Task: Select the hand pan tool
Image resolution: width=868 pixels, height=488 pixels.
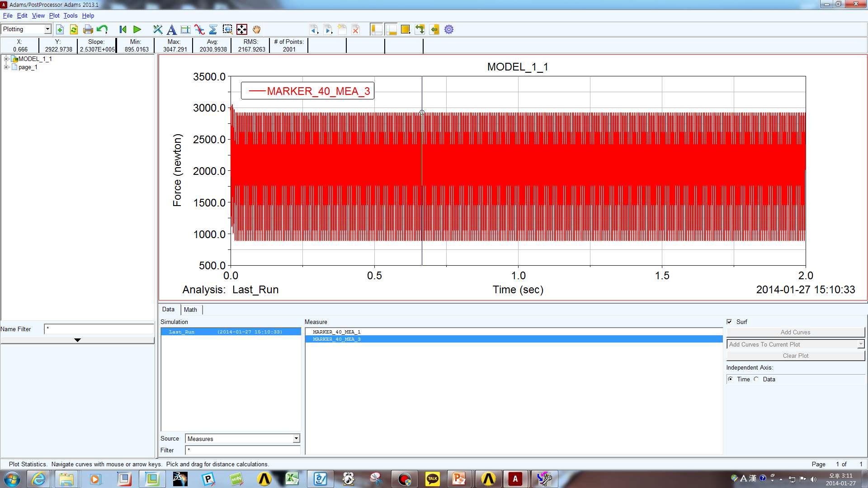Action: (x=257, y=30)
